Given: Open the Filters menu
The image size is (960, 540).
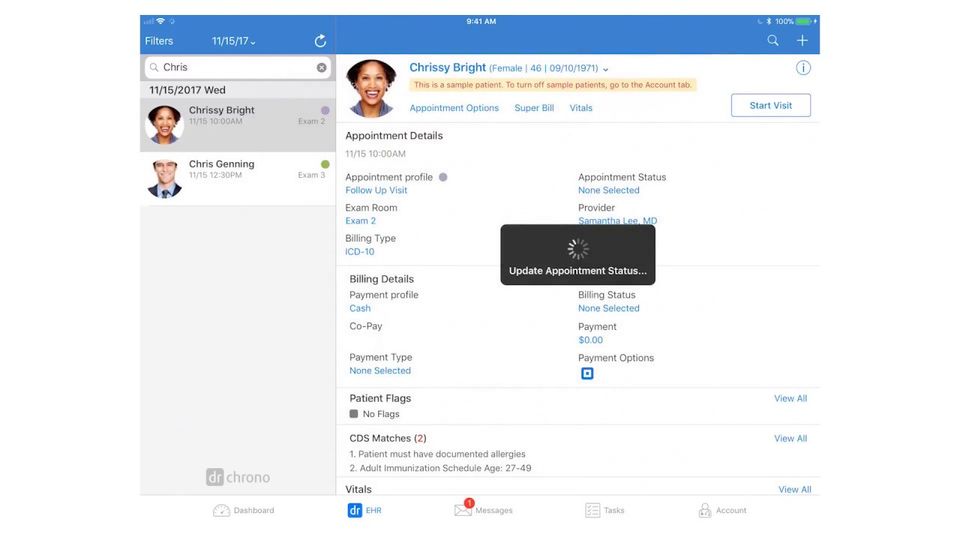Looking at the screenshot, I should [159, 41].
